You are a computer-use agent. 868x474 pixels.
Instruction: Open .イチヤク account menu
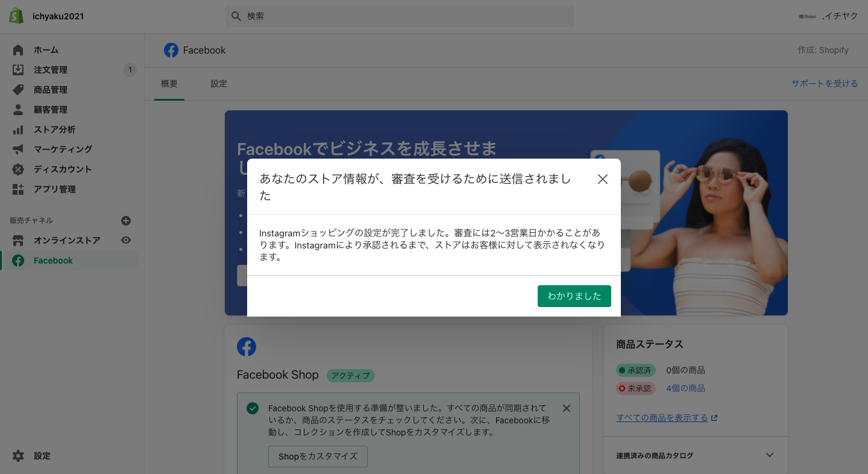pos(828,16)
